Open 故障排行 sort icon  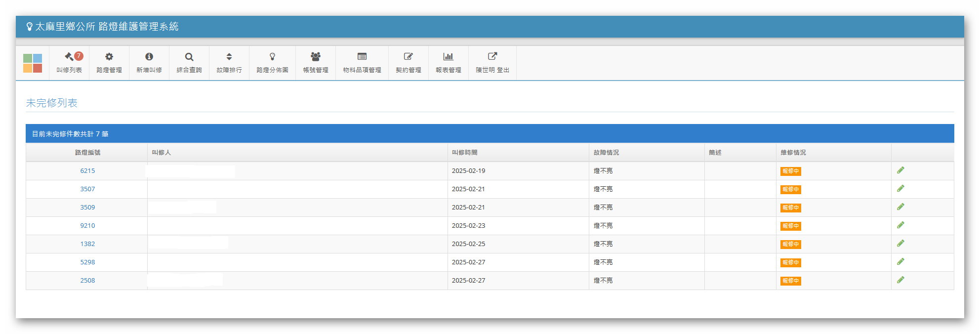pyautogui.click(x=229, y=57)
